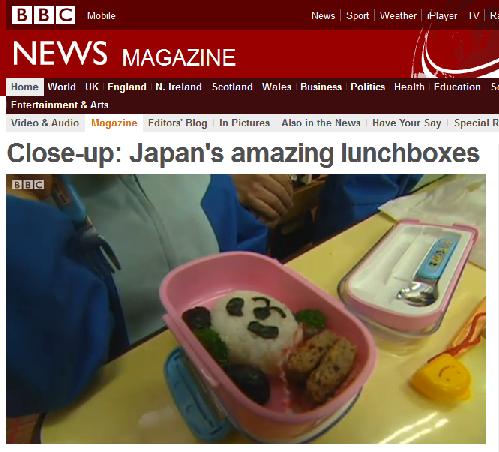Open the Weather section link
Screen dimensions: 499x452
pos(398,16)
